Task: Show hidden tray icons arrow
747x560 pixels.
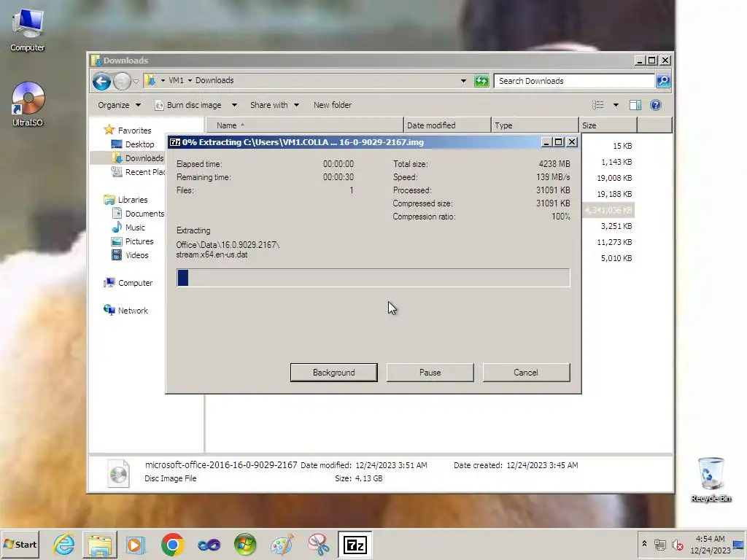Action: click(644, 544)
